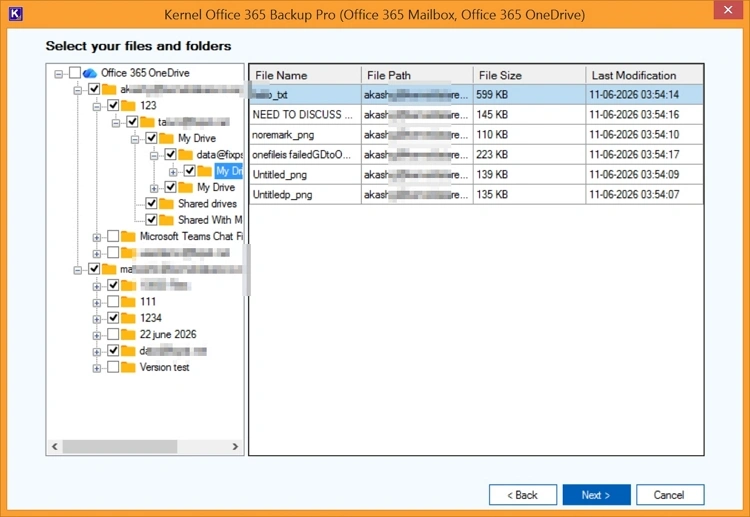Select the NEED TO DISCUSS file row
Screen dimensions: 750x517
[x=476, y=115]
